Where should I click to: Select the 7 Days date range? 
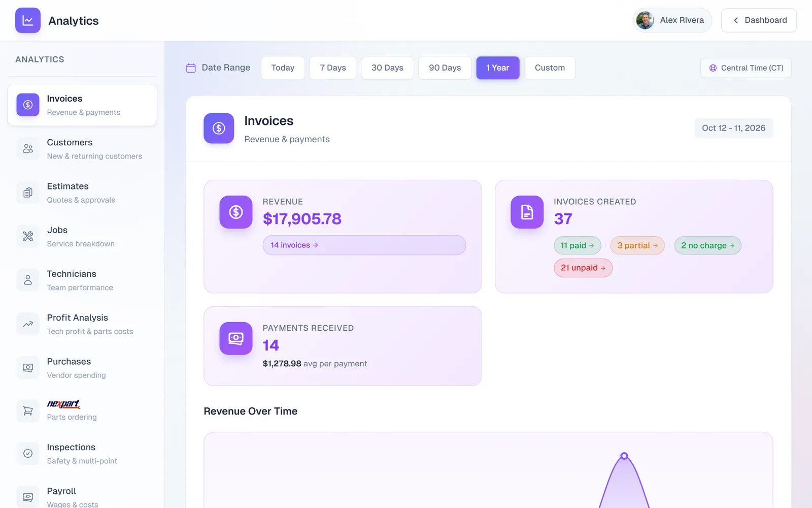(x=333, y=68)
